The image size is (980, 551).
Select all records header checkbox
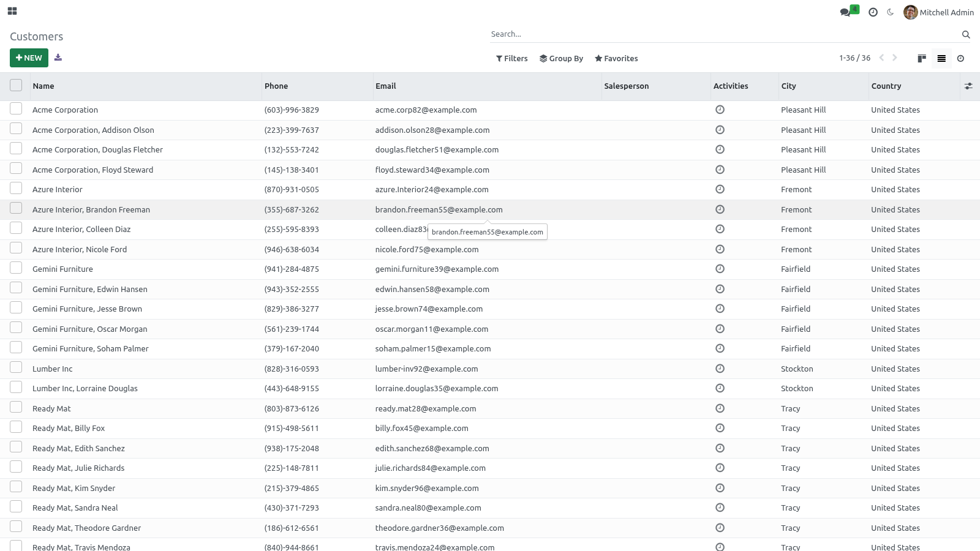(x=16, y=85)
